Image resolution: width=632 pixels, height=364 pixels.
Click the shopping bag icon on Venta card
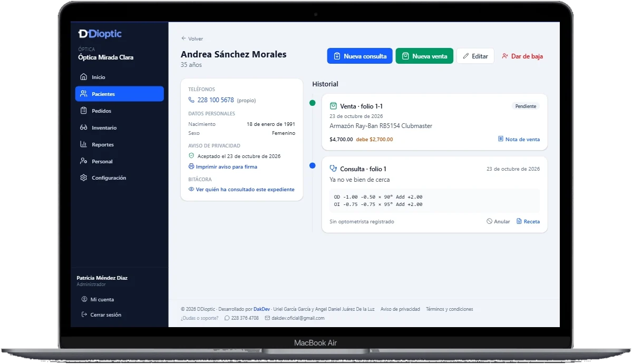(x=333, y=106)
